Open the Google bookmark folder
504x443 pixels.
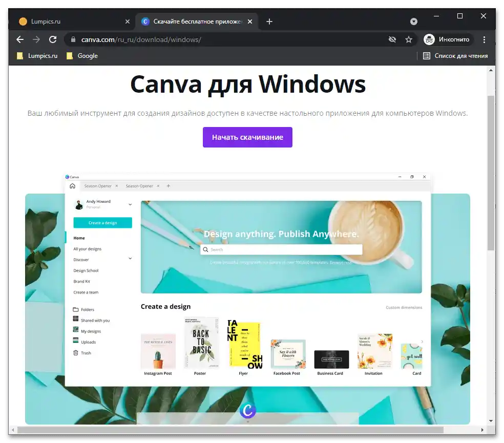coord(82,56)
